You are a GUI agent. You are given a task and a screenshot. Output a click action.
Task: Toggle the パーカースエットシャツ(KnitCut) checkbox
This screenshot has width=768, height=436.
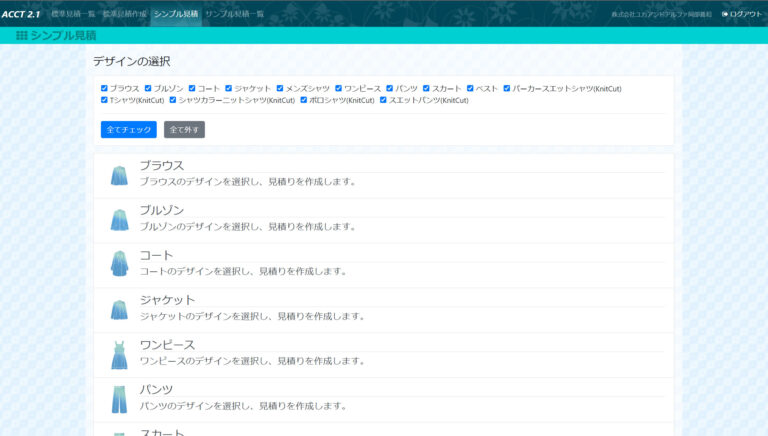pos(507,88)
